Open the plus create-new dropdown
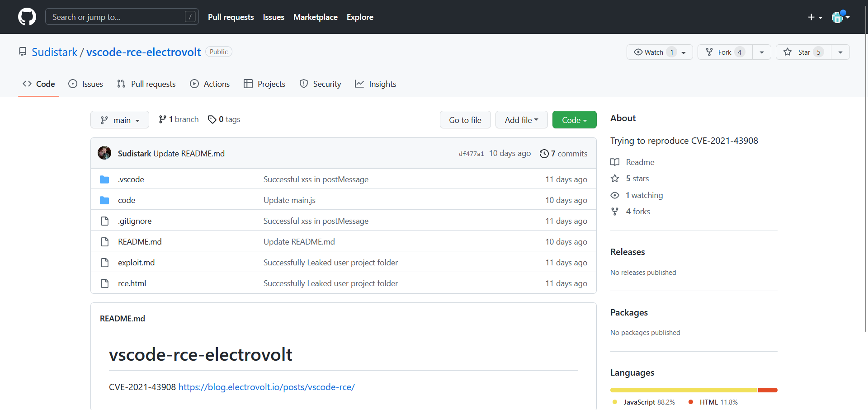868x410 pixels. 815,17
